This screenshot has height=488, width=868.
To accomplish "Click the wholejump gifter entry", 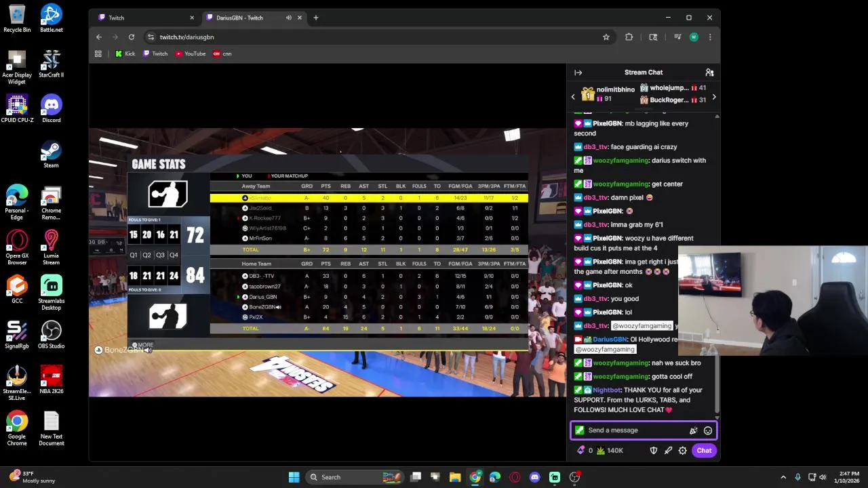I will coord(673,88).
